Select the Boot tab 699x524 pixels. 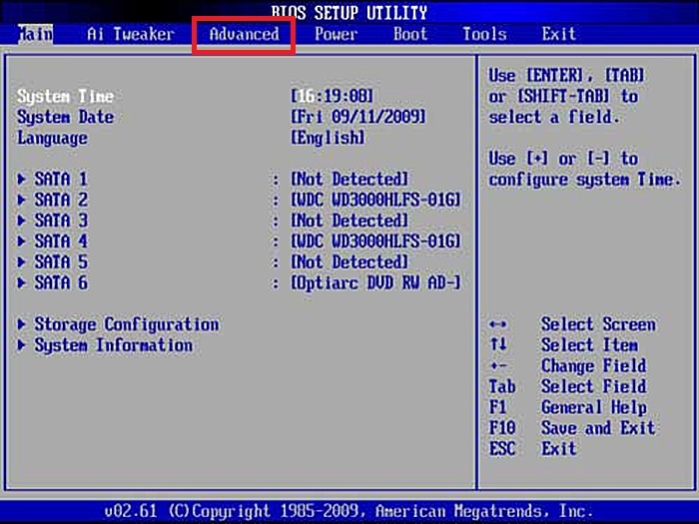pyautogui.click(x=410, y=34)
